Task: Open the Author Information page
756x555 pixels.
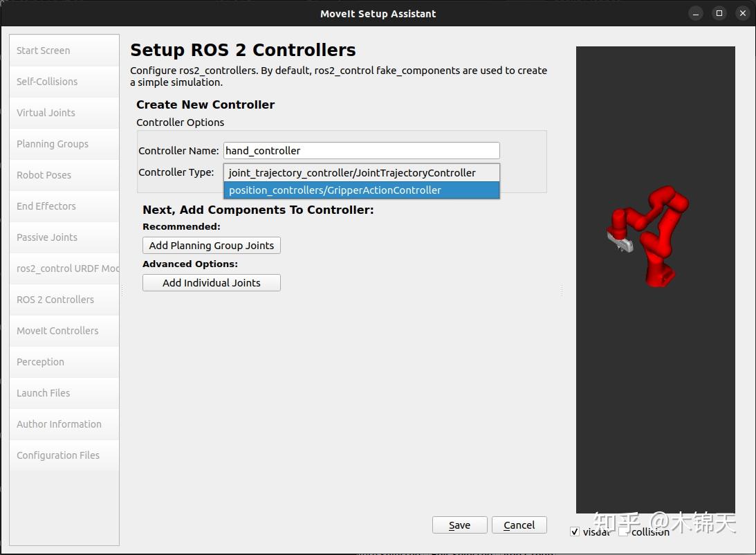Action: coord(59,424)
